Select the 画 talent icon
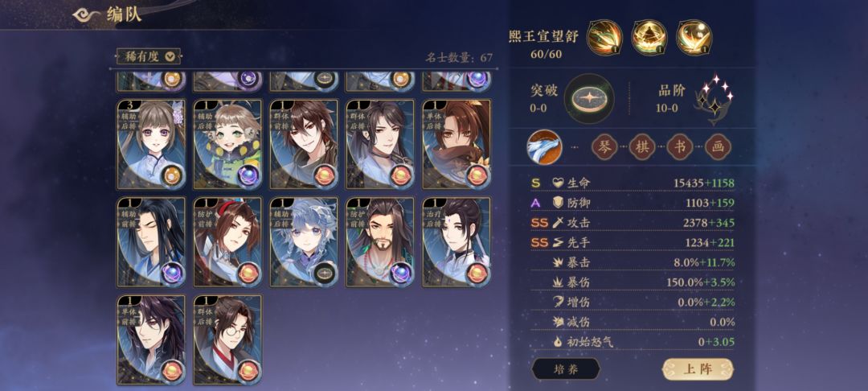 point(718,147)
